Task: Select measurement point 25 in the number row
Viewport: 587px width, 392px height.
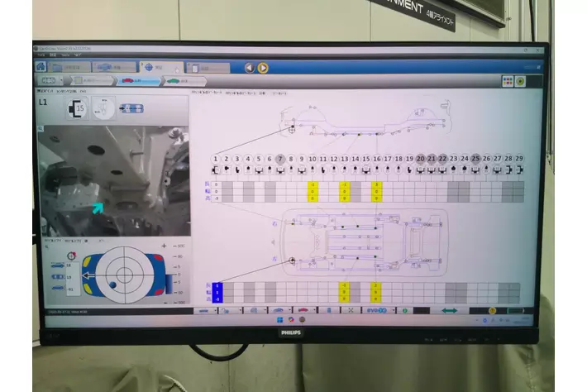Action: (x=475, y=158)
